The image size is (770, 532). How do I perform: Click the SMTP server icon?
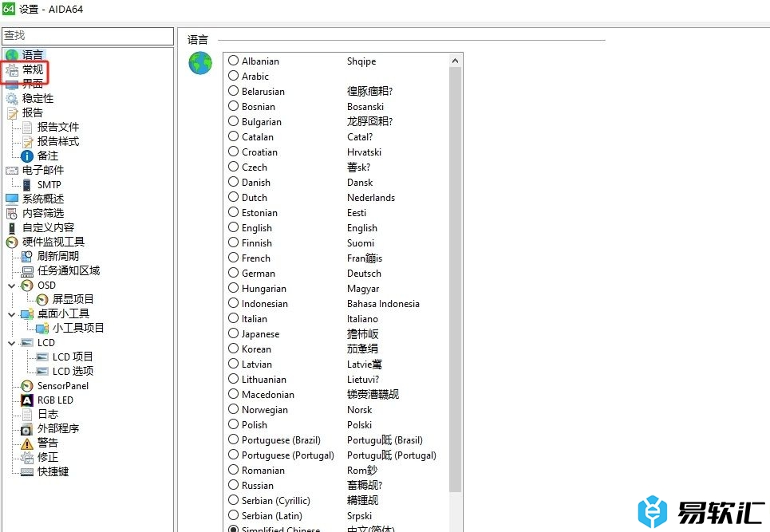[x=27, y=184]
